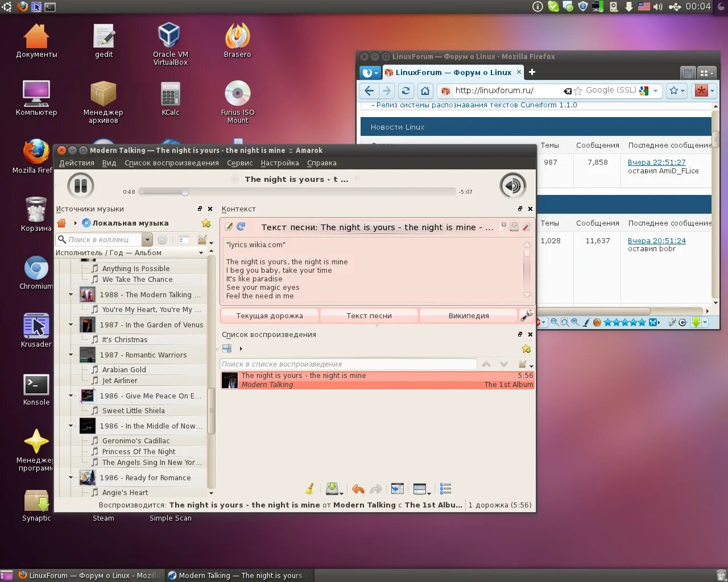Collapse the 1986 - Give Me Peace album

(x=71, y=396)
